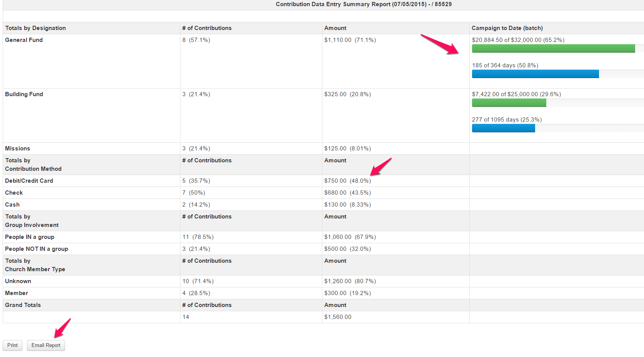Screen dimensions: 644x357
Task: Click '$7,422.00 of $25,000.00 (29.6%)' text
Action: coord(516,94)
